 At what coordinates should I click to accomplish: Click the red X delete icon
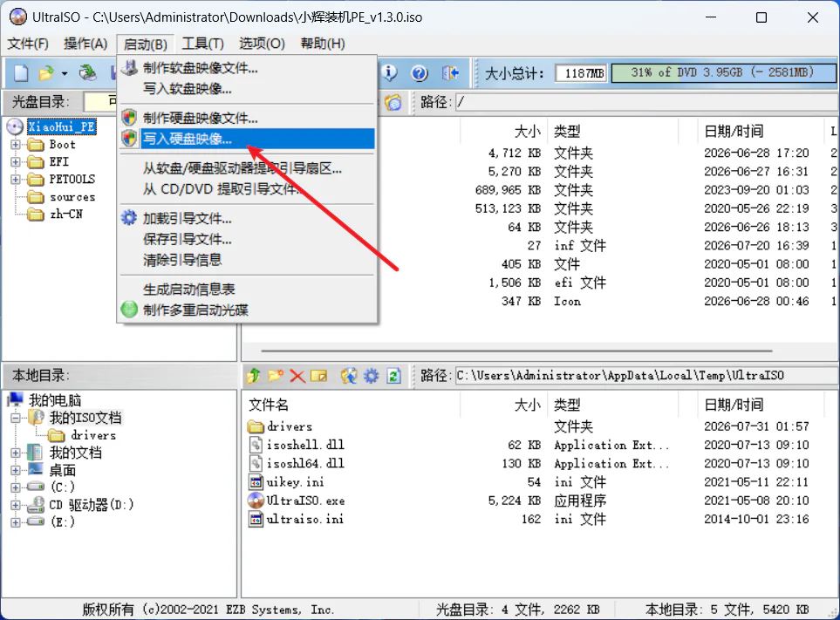click(x=297, y=376)
